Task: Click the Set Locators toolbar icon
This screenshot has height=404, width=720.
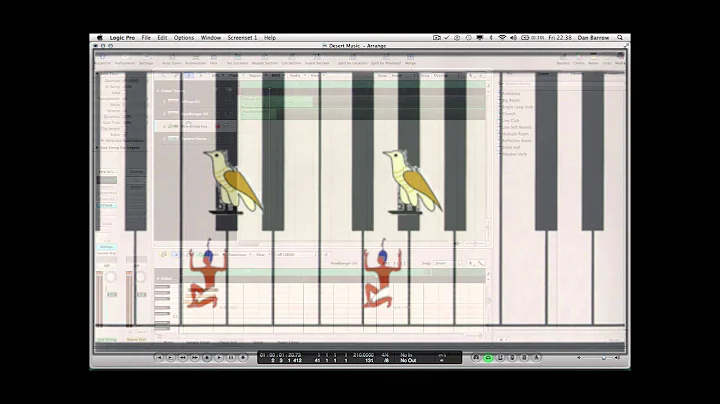Action: point(237,58)
